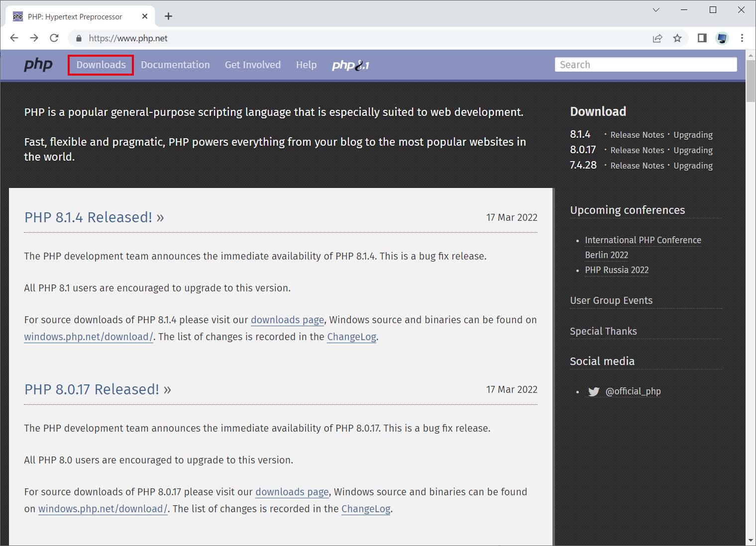The image size is (756, 546).
Task: Open Release Notes for 8.1.4
Action: point(637,135)
